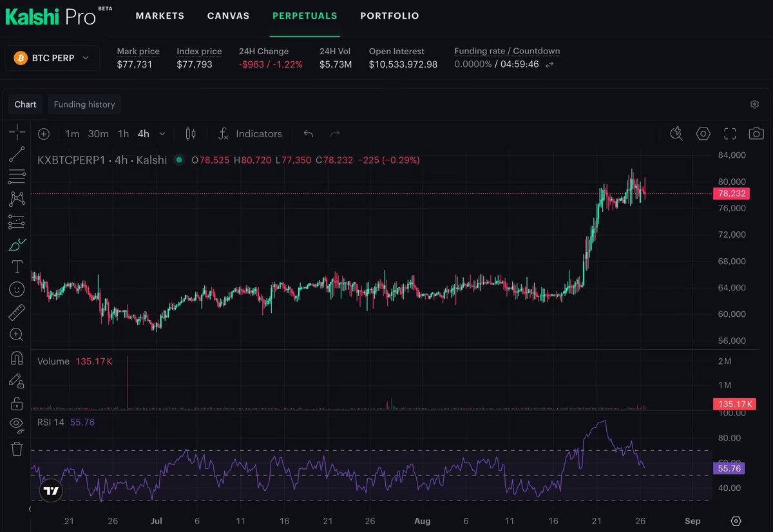
Task: Click the TradingView logo badge
Action: coord(51,490)
